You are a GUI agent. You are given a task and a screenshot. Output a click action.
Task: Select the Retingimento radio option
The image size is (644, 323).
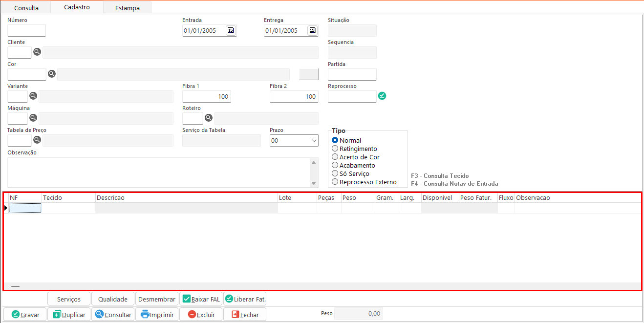(x=335, y=149)
